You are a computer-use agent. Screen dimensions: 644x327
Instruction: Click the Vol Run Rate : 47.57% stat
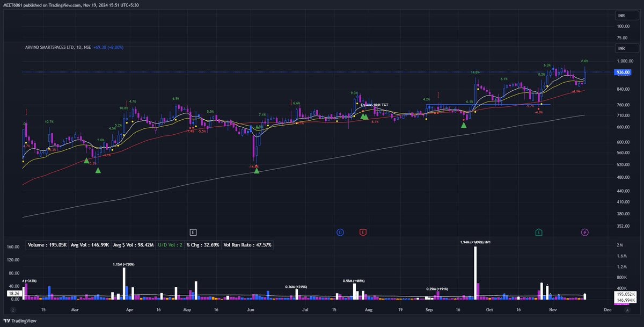point(248,245)
